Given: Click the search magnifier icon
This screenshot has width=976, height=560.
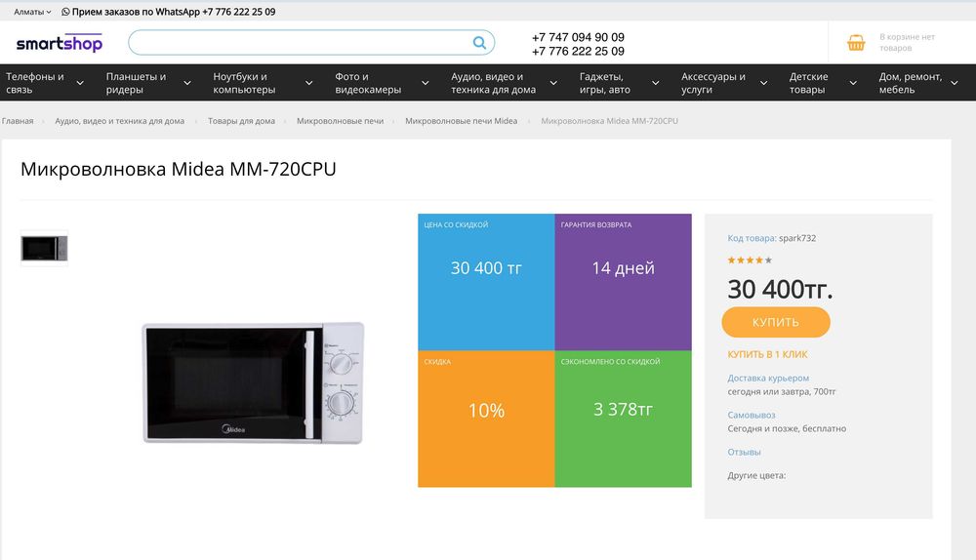Looking at the screenshot, I should [x=479, y=42].
